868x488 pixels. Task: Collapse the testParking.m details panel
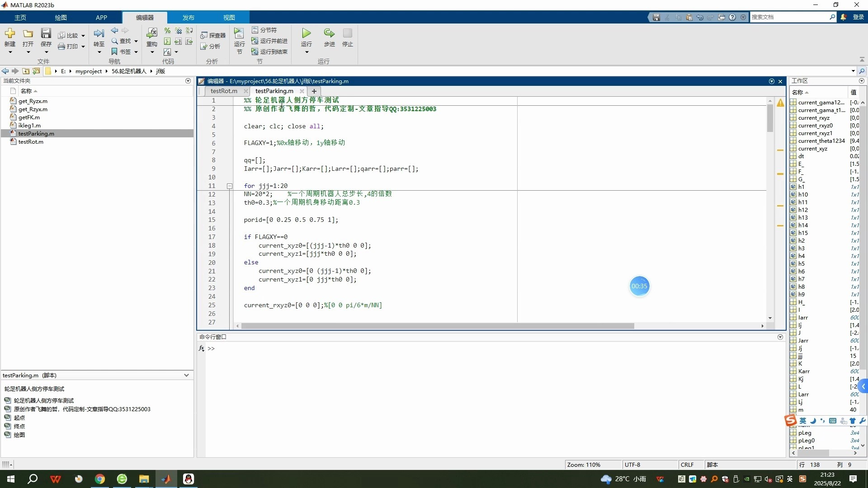(x=186, y=375)
